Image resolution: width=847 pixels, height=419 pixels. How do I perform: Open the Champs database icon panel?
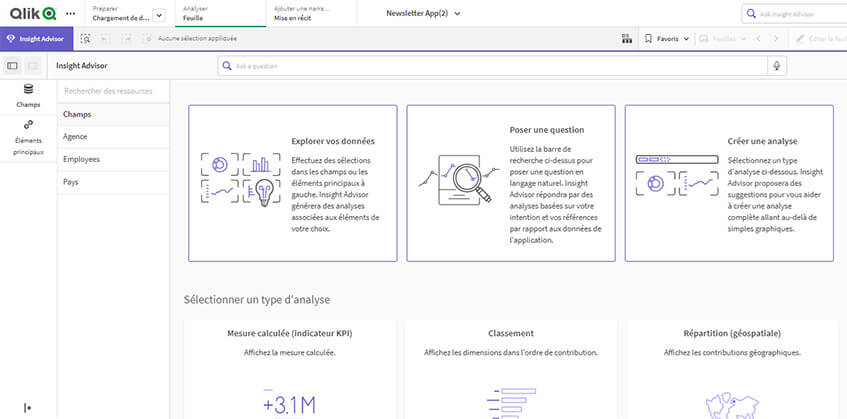pyautogui.click(x=28, y=96)
